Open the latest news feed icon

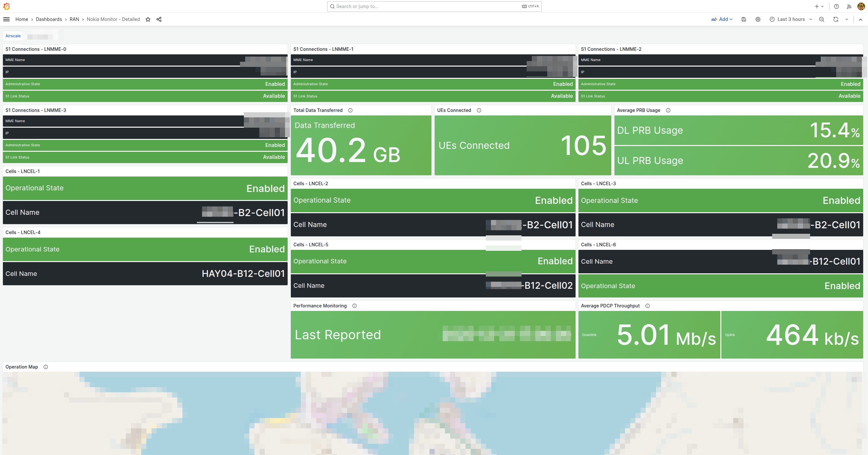[849, 6]
